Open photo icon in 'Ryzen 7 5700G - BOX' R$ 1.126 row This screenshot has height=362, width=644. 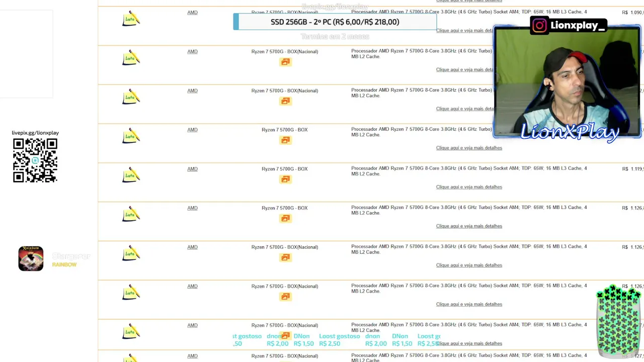point(285,218)
